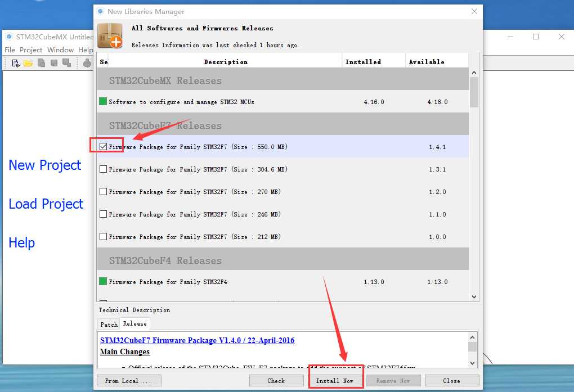Image resolution: width=574 pixels, height=392 pixels.
Task: Open STM32CubeF7 Firmware Package V1.4.0 link
Action: click(x=198, y=340)
